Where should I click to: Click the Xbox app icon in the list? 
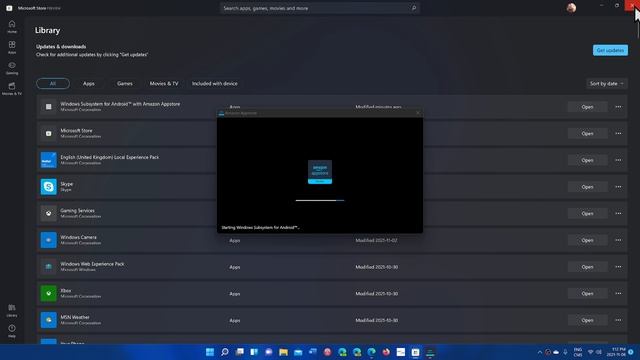(48, 293)
